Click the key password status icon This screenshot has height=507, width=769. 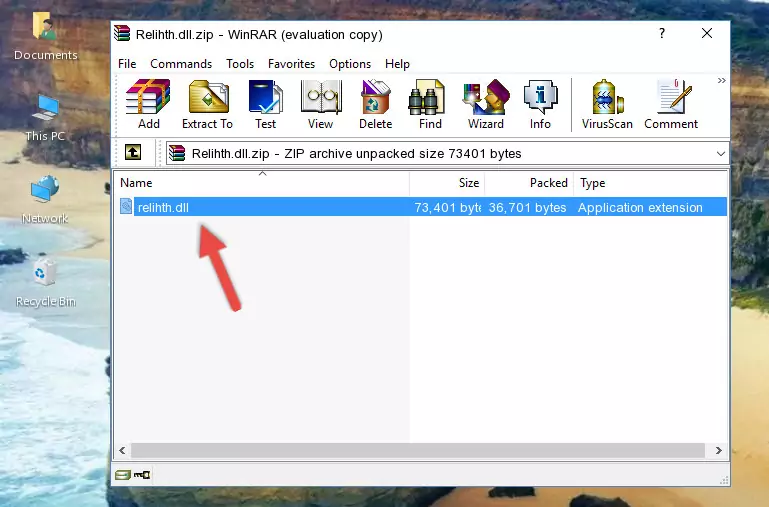[142, 474]
